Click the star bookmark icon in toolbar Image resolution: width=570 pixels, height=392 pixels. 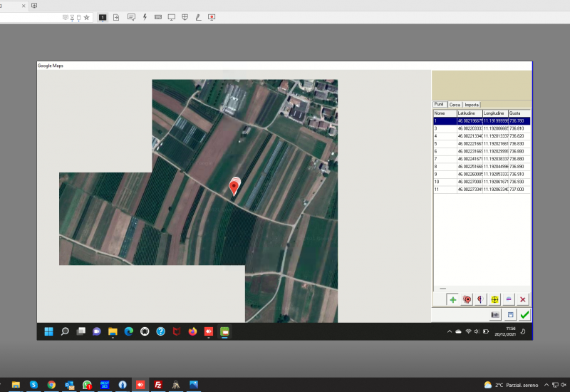pos(86,17)
